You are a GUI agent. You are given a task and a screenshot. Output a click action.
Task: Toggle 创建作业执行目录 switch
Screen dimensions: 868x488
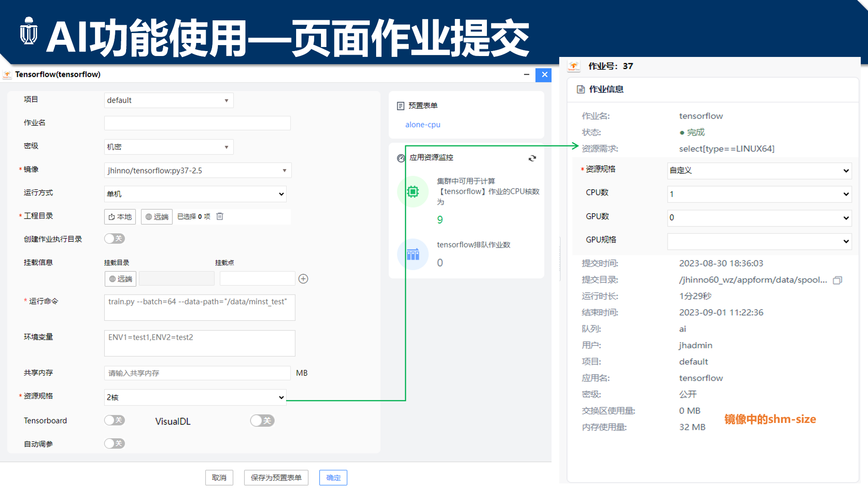(114, 239)
